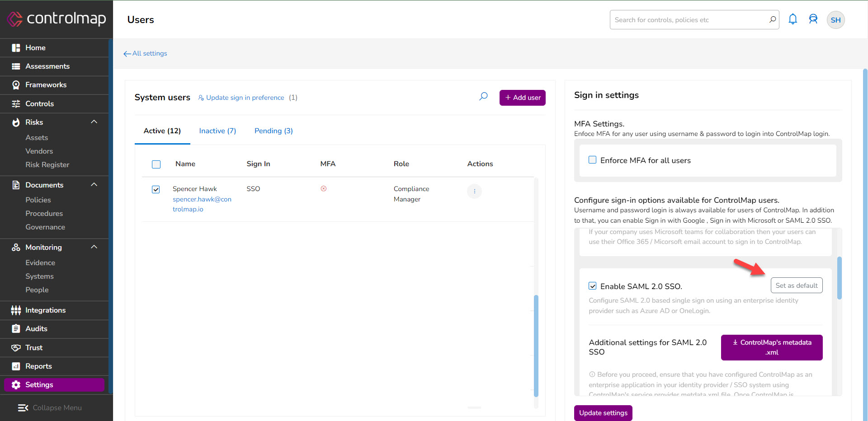This screenshot has width=868, height=421.
Task: Open Assets under Risks
Action: pyautogui.click(x=37, y=138)
